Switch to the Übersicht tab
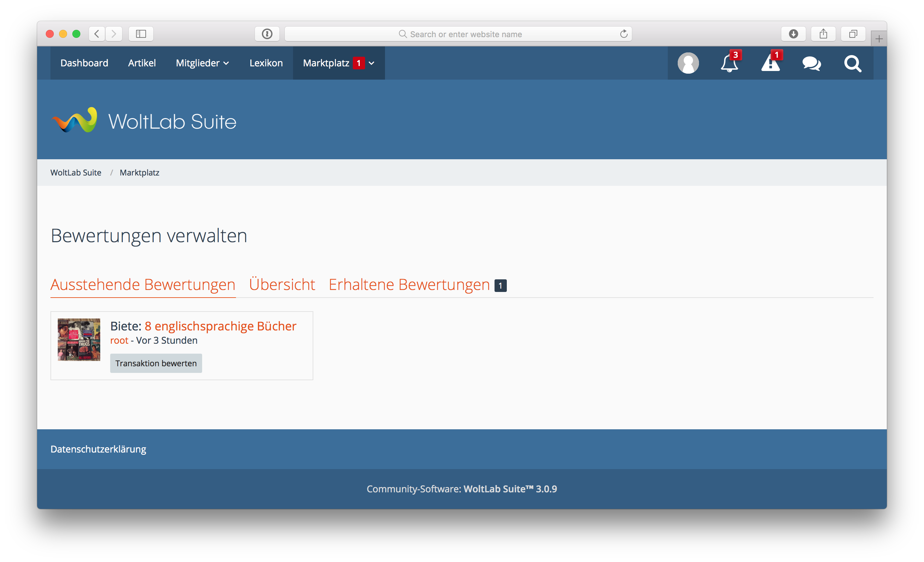The width and height of the screenshot is (924, 562). (282, 284)
